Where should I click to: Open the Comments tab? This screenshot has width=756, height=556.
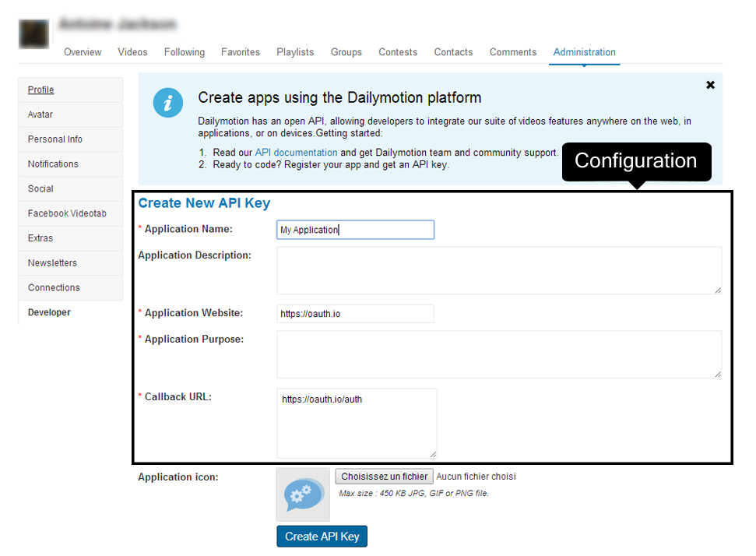coord(513,52)
